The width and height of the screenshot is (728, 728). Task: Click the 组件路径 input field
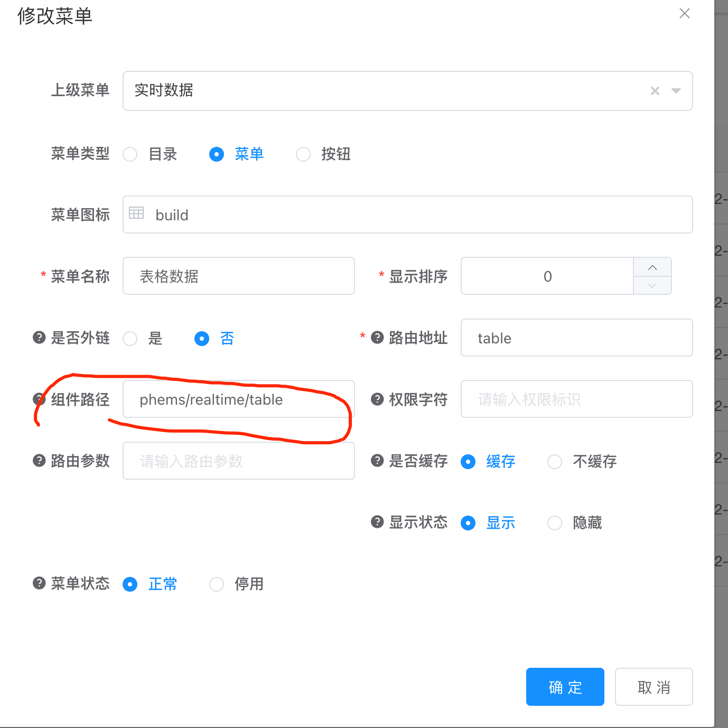pyautogui.click(x=238, y=399)
